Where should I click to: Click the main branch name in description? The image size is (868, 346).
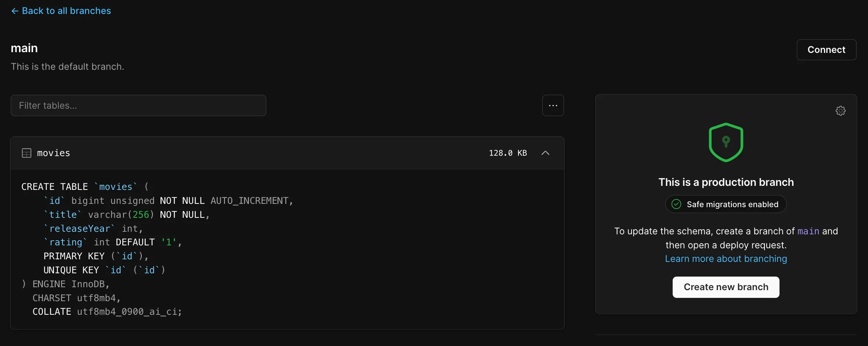tap(808, 231)
